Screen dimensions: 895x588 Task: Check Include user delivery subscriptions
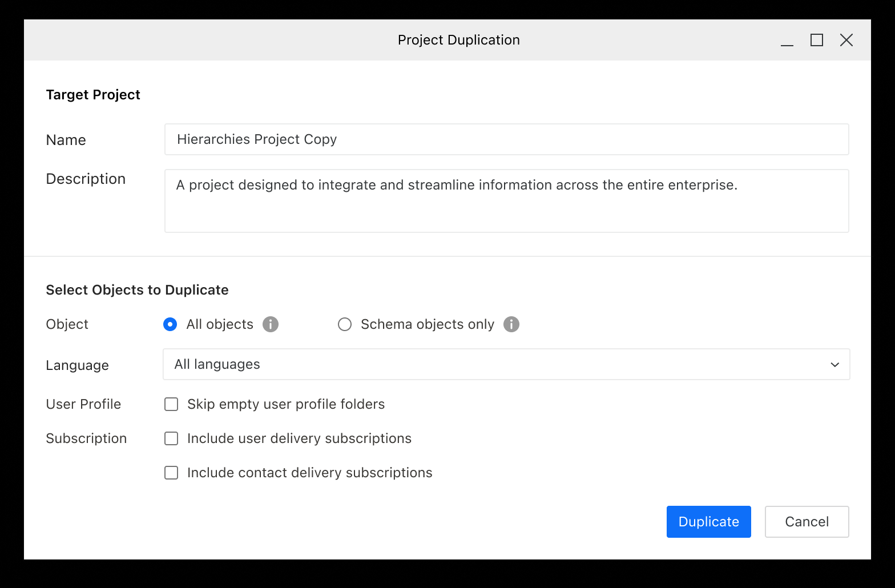171,438
